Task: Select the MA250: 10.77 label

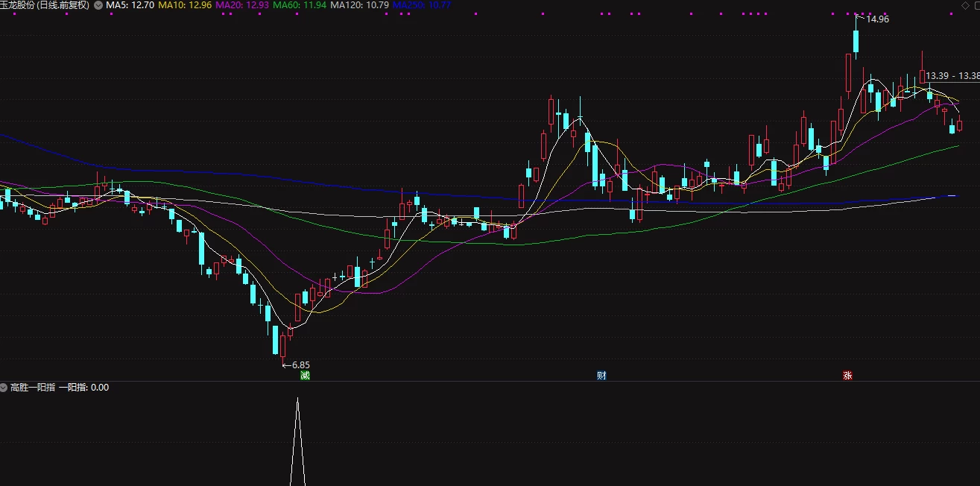Action: point(422,5)
